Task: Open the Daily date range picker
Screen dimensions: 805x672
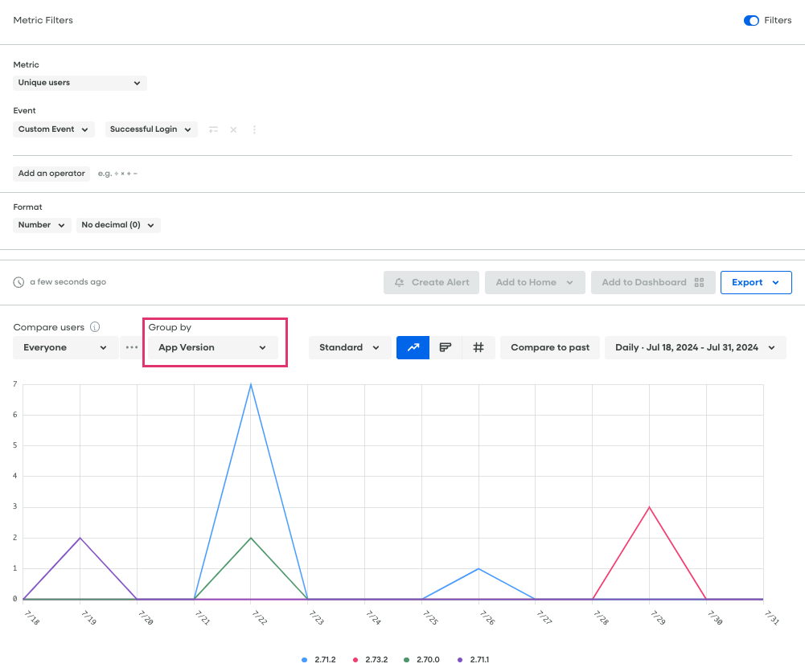Action: coord(695,348)
